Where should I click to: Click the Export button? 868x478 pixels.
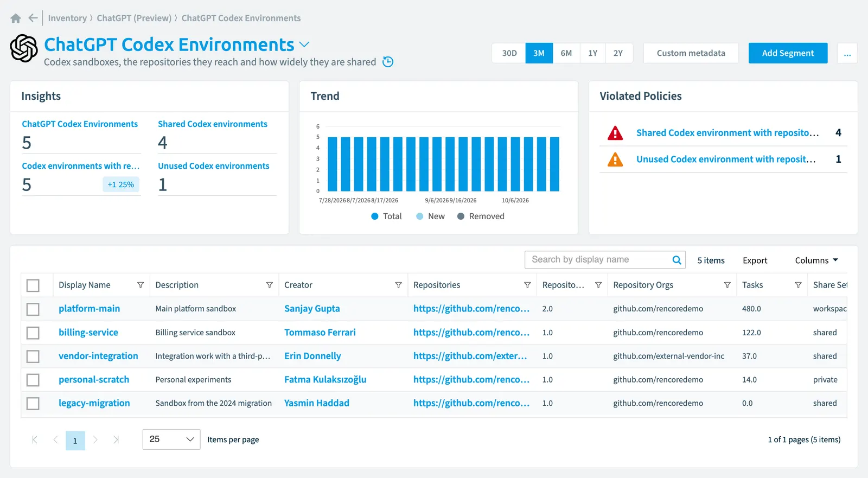coord(755,260)
